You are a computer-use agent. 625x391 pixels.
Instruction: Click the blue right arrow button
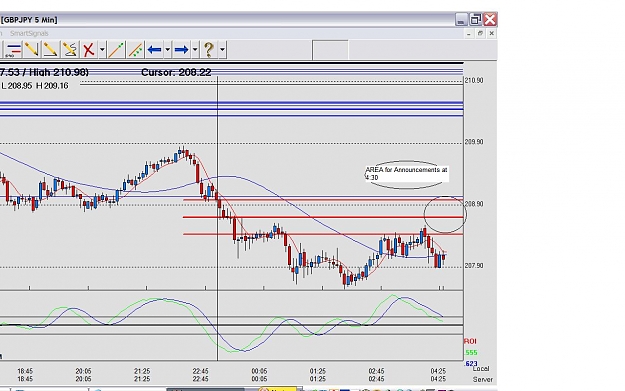pos(181,50)
